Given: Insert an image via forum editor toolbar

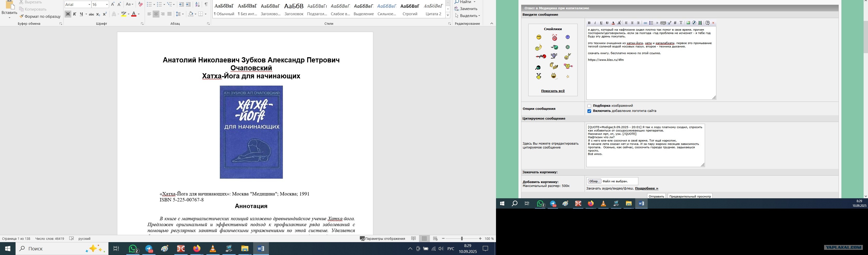Looking at the screenshot, I should [688, 23].
